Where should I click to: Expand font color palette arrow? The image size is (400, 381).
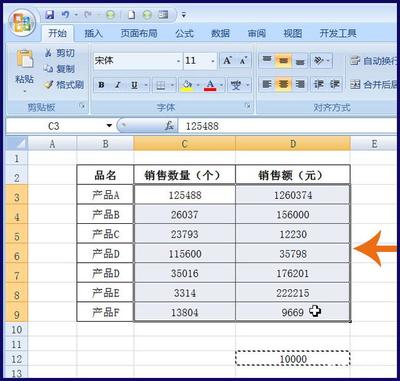coord(221,86)
